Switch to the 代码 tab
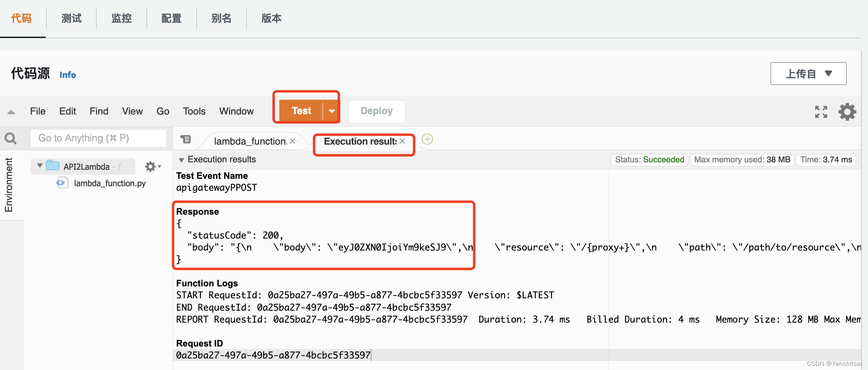868x370 pixels. coord(21,19)
